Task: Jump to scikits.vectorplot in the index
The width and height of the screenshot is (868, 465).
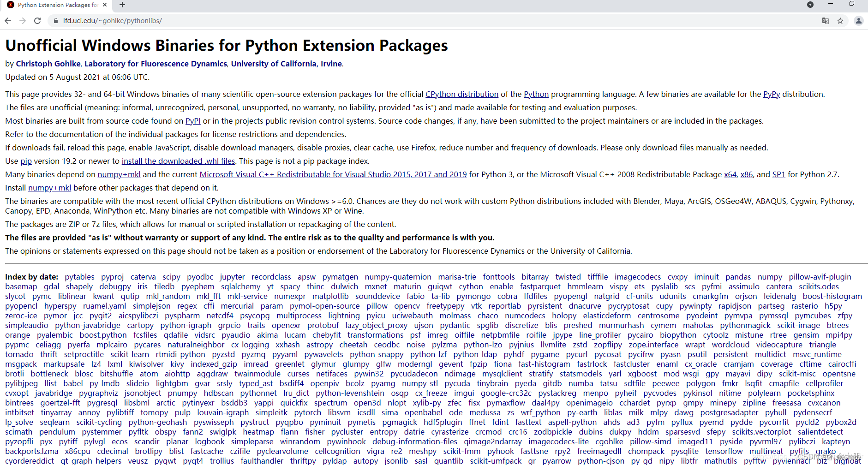Action: (x=761, y=432)
